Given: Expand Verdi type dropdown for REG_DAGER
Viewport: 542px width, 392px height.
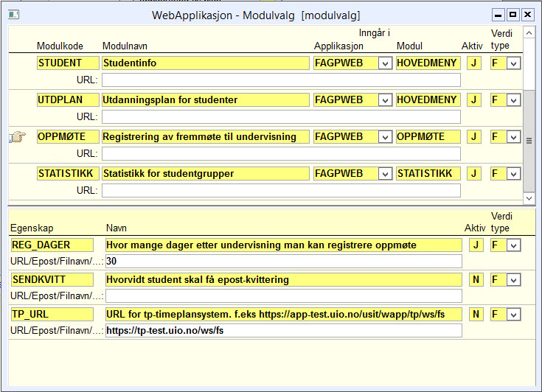Looking at the screenshot, I should 514,245.
